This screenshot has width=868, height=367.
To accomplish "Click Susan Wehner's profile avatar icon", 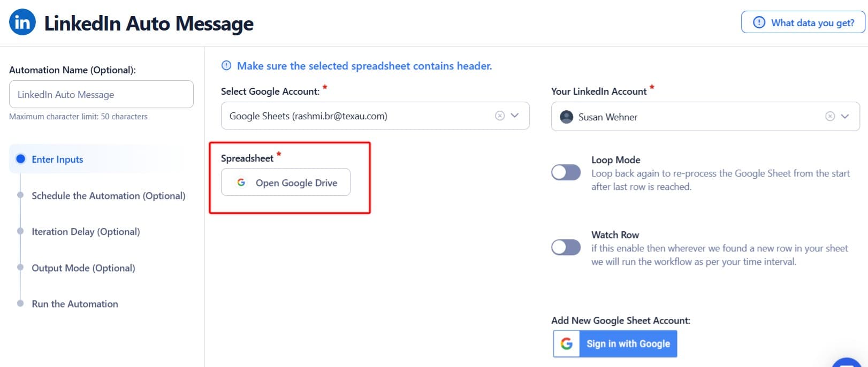I will pyautogui.click(x=566, y=117).
